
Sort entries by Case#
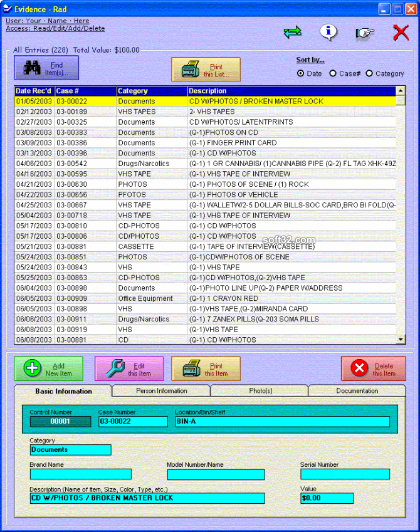tap(345, 73)
